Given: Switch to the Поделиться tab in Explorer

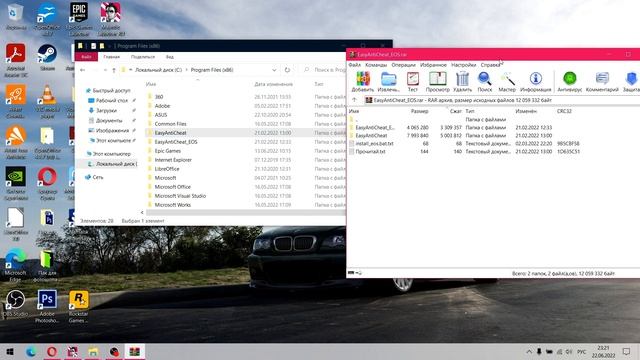Looking at the screenshot, I should (x=143, y=57).
